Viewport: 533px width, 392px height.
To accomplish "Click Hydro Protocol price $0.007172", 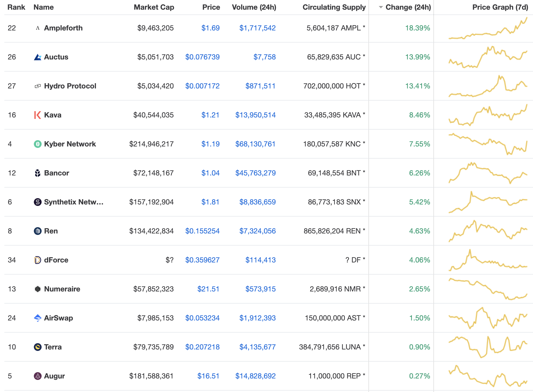I will coord(202,86).
